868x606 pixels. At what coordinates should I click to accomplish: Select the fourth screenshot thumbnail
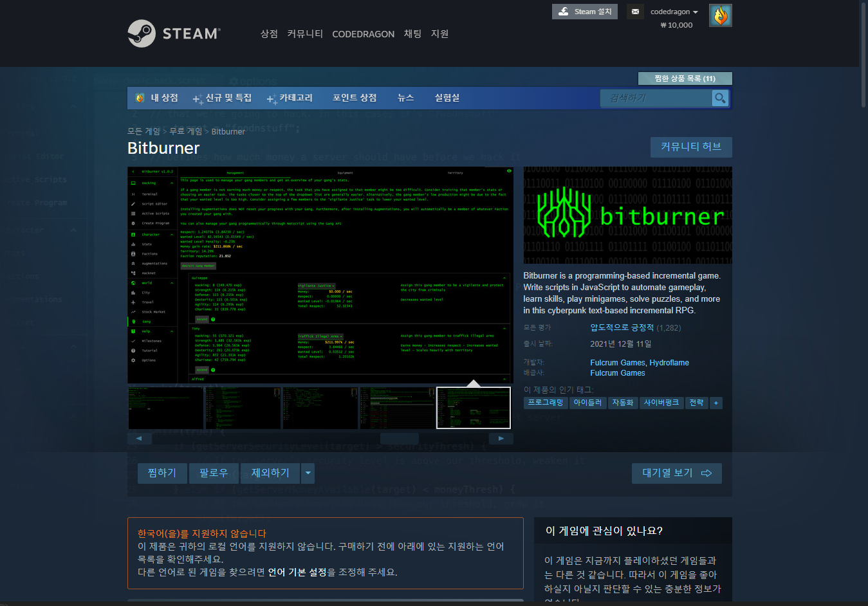pos(398,408)
